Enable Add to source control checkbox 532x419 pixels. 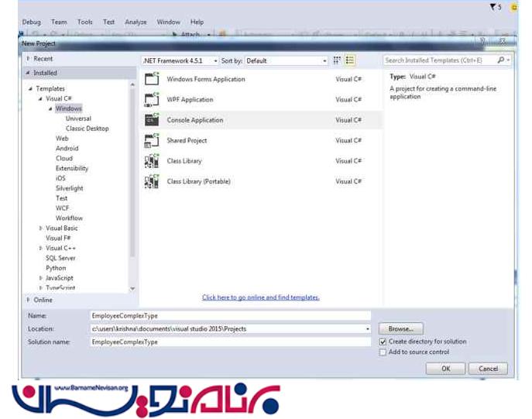[383, 352]
